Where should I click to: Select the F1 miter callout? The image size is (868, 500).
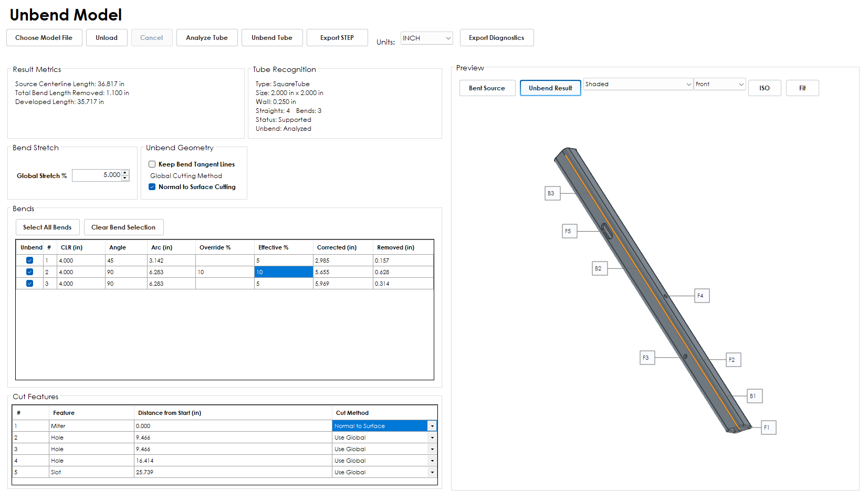768,428
